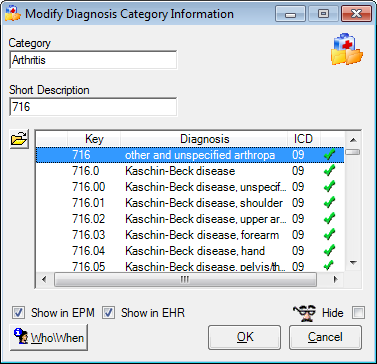
Task: Click green checkmark on 716.04 hand row
Action: (x=329, y=251)
